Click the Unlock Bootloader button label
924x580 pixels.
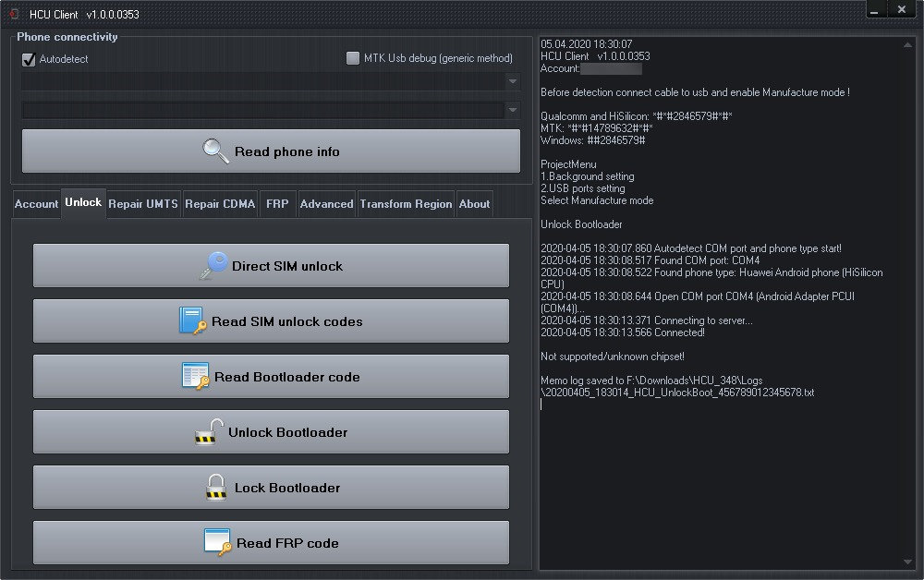pyautogui.click(x=287, y=432)
